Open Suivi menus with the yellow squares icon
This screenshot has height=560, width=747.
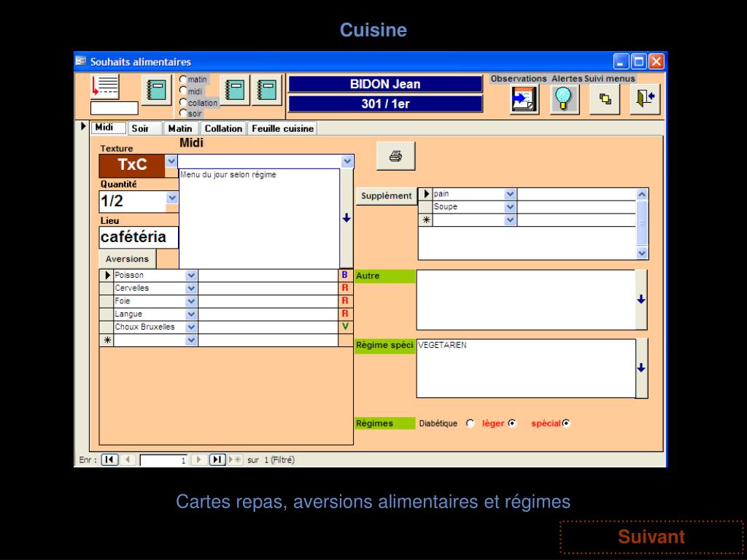pos(605,99)
